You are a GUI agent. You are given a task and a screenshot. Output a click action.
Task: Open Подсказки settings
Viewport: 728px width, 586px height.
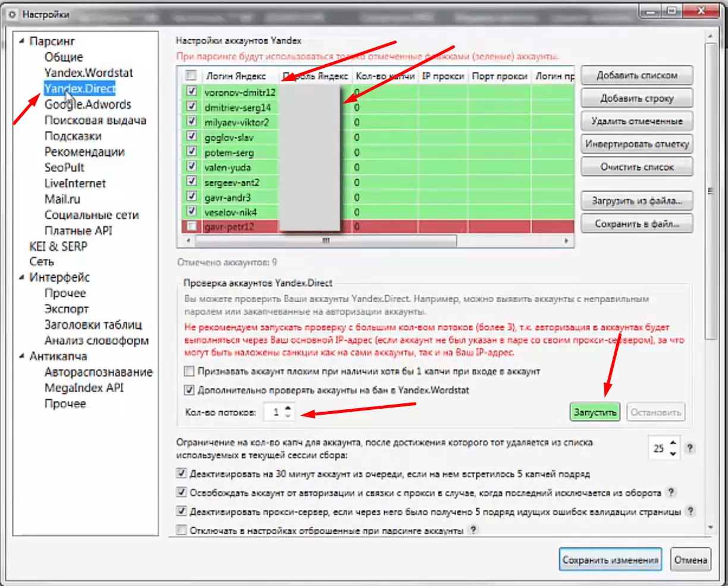point(73,136)
